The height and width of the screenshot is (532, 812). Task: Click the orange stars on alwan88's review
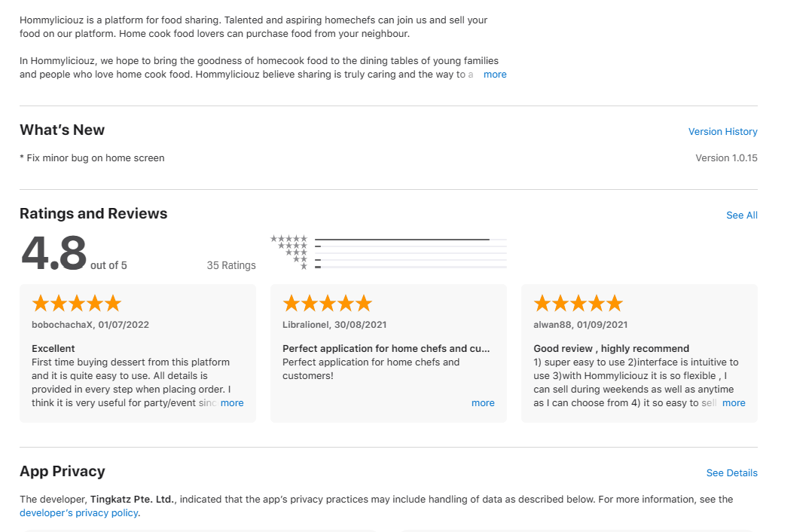pos(578,304)
